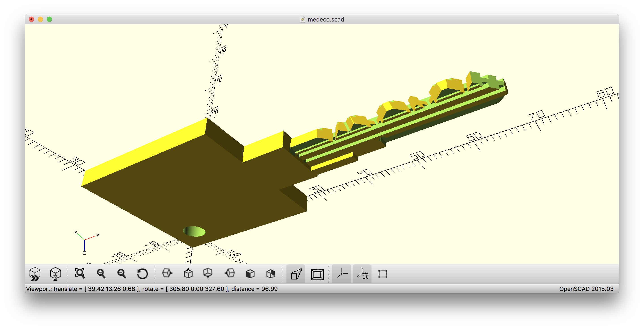The width and height of the screenshot is (644, 329).
Task: Toggle Show Scale Markers button
Action: [x=362, y=274]
